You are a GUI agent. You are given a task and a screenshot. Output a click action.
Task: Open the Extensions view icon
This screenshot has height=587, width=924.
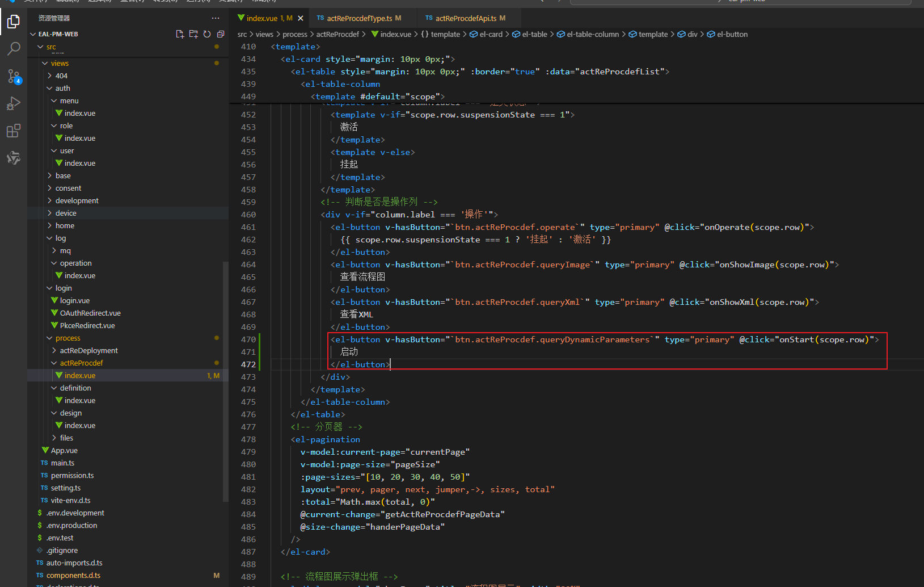(14, 131)
